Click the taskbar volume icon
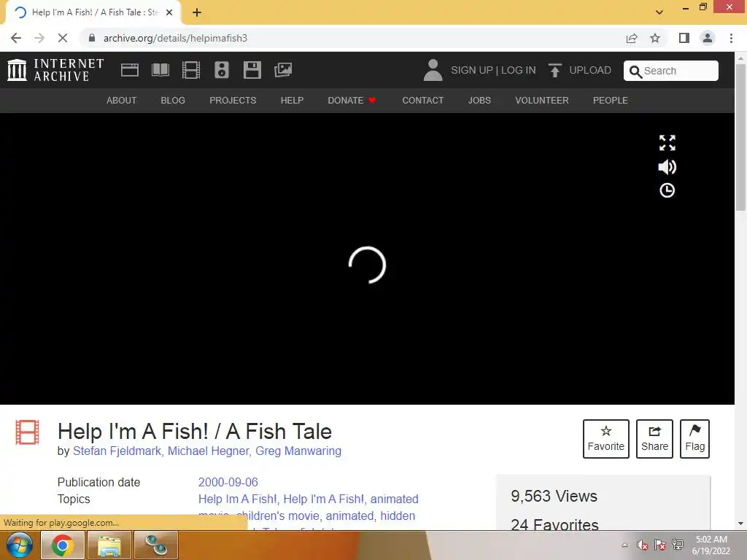The height and width of the screenshot is (560, 747). [642, 545]
